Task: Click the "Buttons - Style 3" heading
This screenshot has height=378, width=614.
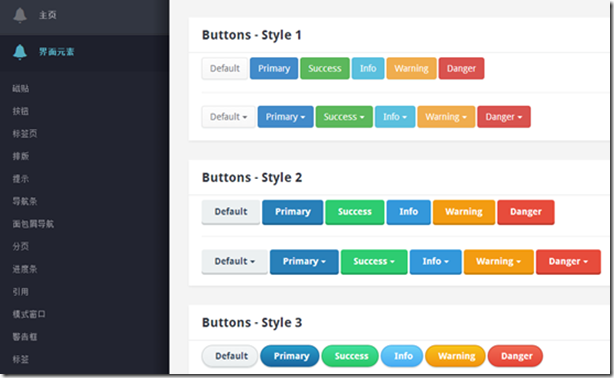Action: coord(252,323)
